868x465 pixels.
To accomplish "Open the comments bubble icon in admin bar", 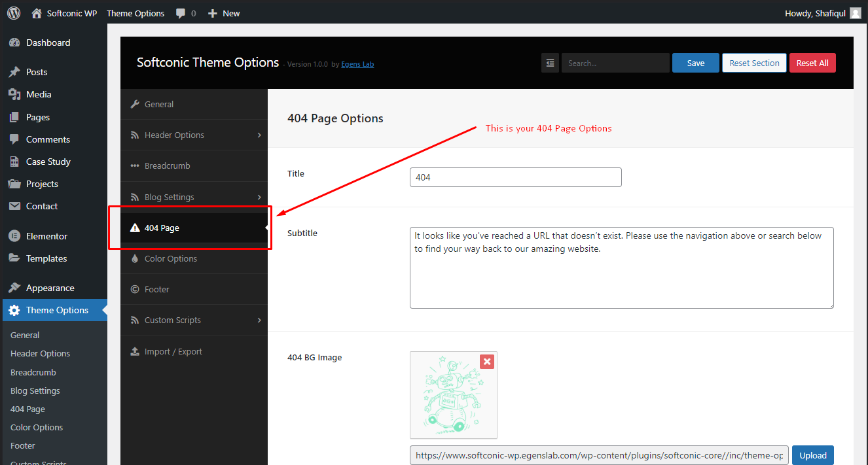I will click(181, 13).
